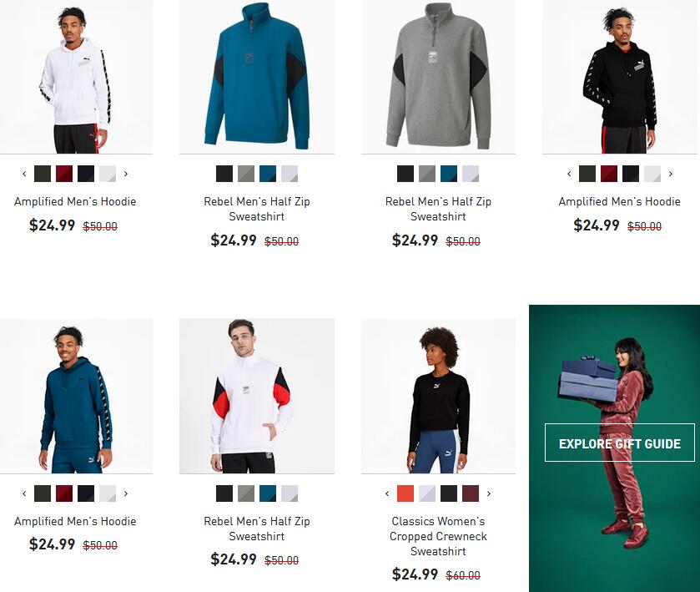Choose black swatch under white Rebel Half Zip
Screen dimensions: 700x592
point(224,493)
